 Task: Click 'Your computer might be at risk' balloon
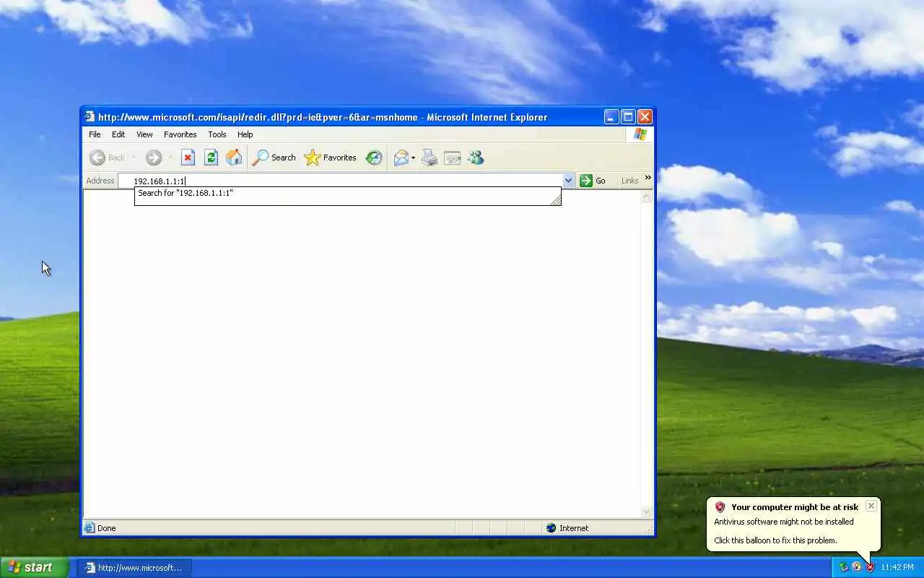tap(795, 507)
